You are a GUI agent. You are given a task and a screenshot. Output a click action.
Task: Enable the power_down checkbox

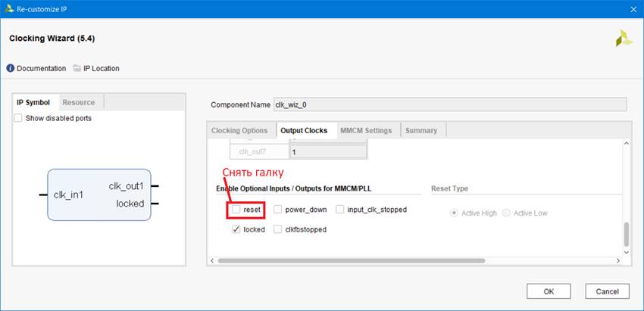point(278,210)
